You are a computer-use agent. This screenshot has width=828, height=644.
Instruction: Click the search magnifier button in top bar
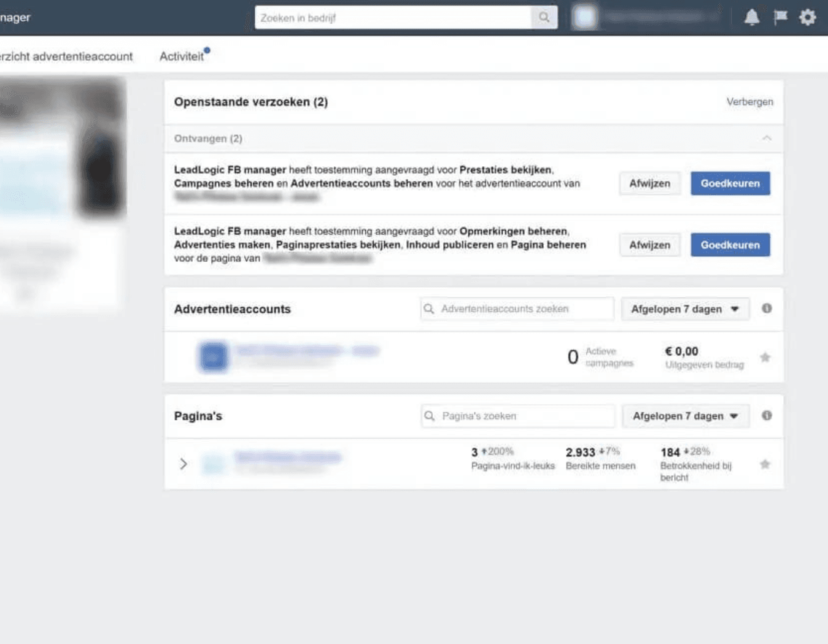pyautogui.click(x=544, y=18)
